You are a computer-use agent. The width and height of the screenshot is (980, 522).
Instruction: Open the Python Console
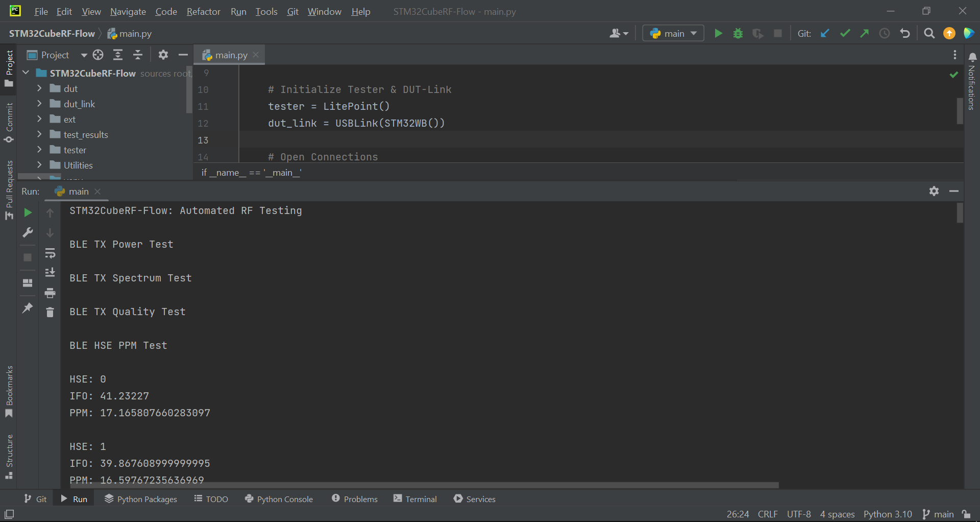pos(279,499)
